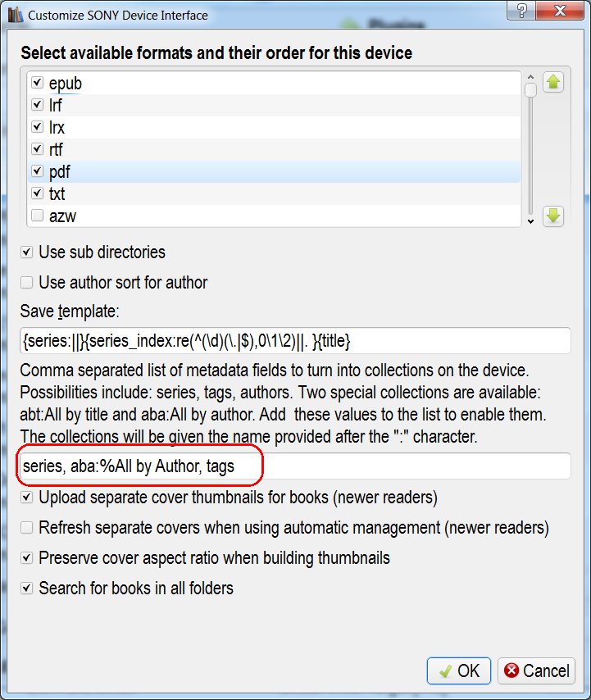
Task: Enable Use author sort for author
Action: pos(27,283)
